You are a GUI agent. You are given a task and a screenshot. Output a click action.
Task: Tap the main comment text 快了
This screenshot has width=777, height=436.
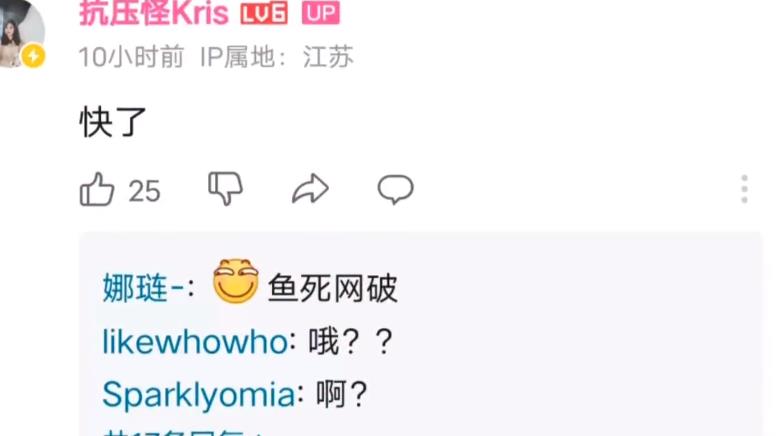tap(113, 122)
